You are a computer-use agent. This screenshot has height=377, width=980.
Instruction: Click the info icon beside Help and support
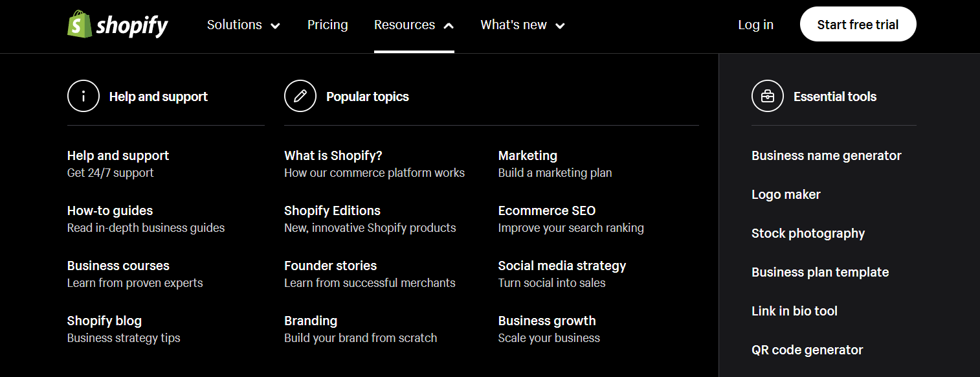84,97
